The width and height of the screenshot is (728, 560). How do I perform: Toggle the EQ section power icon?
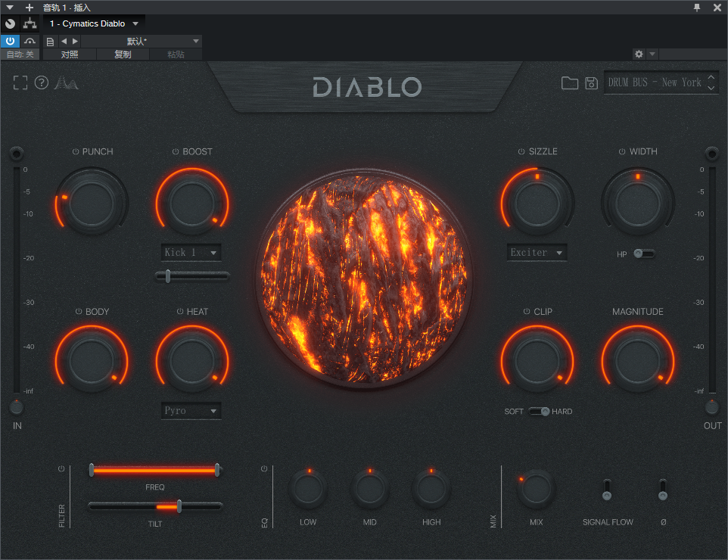point(264,469)
